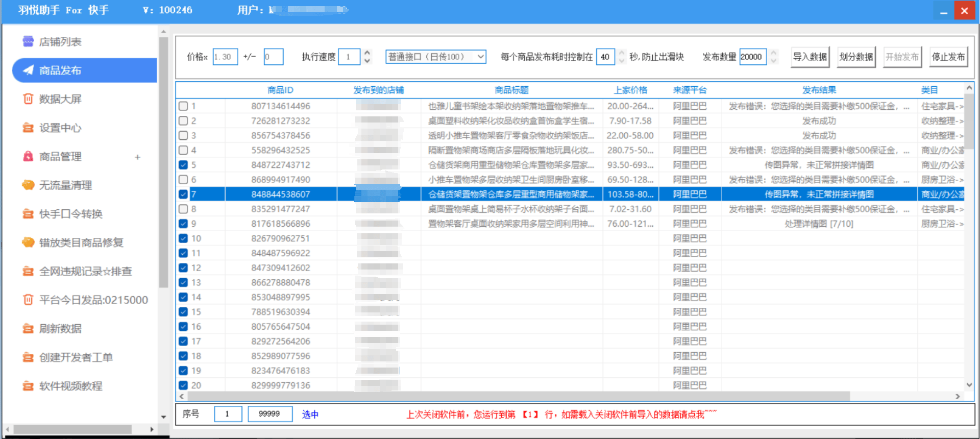Click the 发布结果 column header
980x439 pixels.
click(819, 90)
